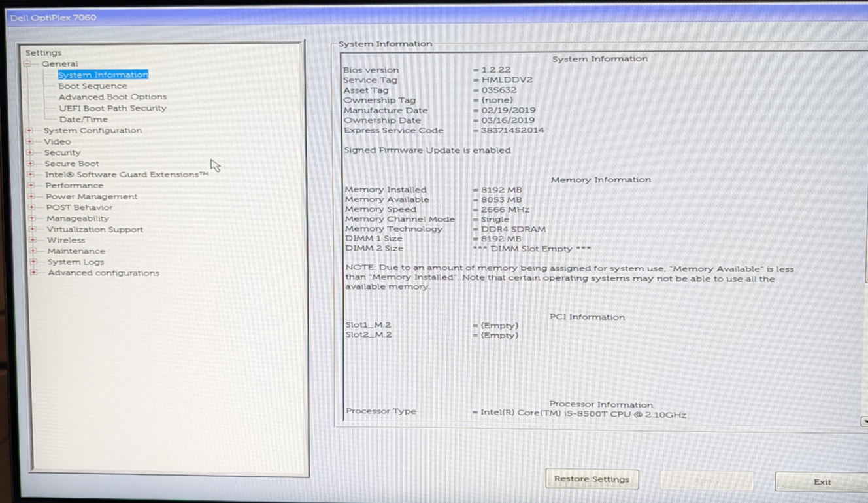Collapse the General tree node

(x=27, y=64)
